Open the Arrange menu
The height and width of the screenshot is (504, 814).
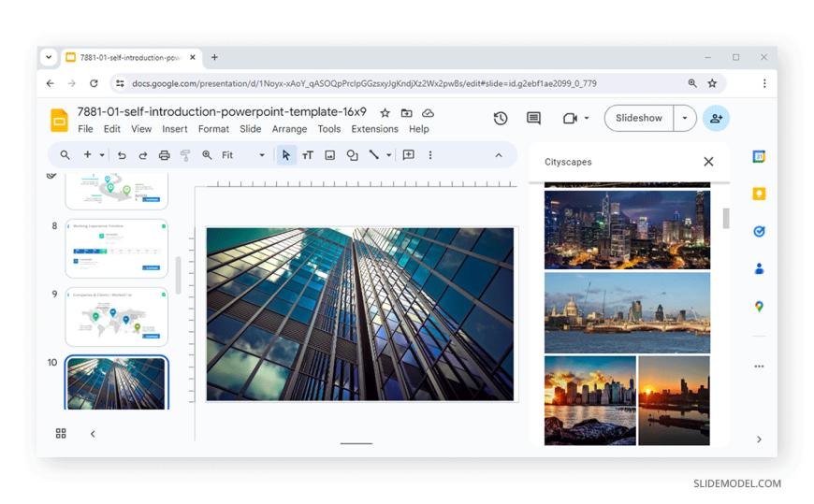point(289,129)
